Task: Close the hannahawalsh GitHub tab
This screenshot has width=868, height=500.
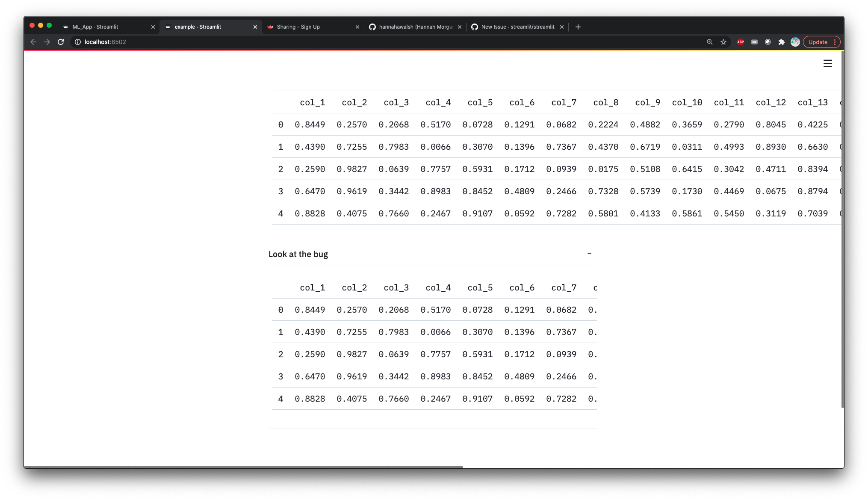Action: click(460, 27)
